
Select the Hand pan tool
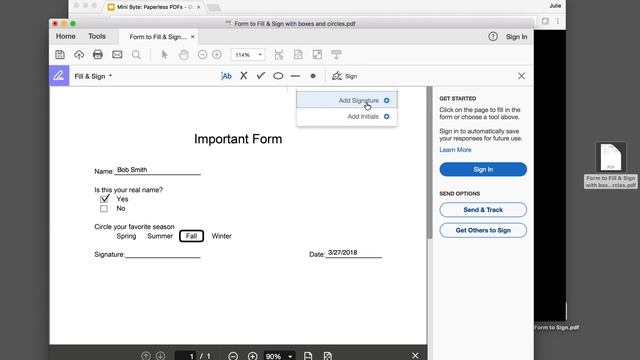coord(184,55)
